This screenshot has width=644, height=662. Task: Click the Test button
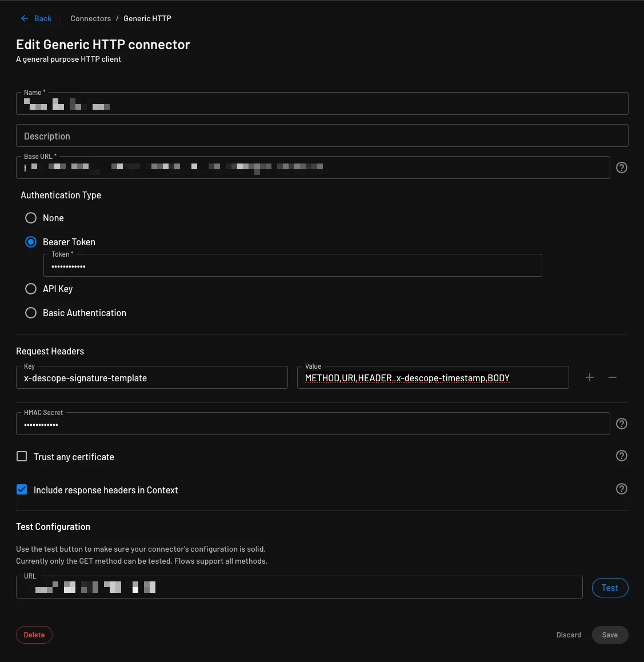[x=610, y=588]
